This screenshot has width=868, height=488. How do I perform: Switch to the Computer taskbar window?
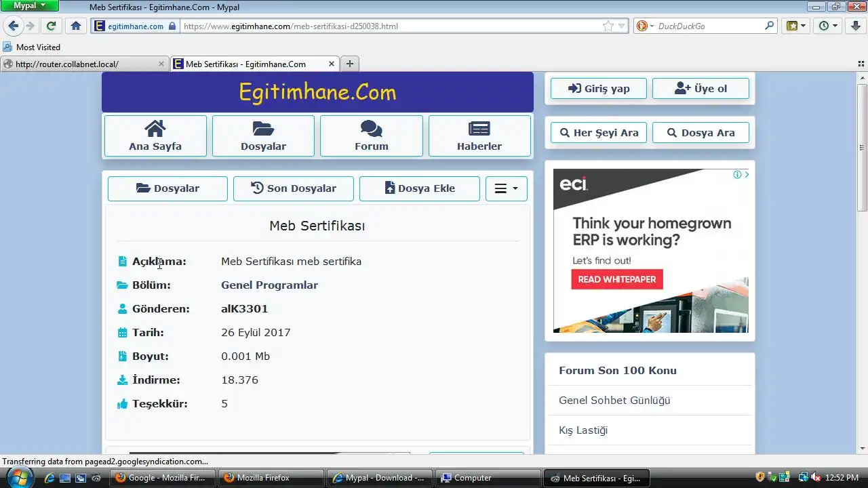[x=488, y=478]
